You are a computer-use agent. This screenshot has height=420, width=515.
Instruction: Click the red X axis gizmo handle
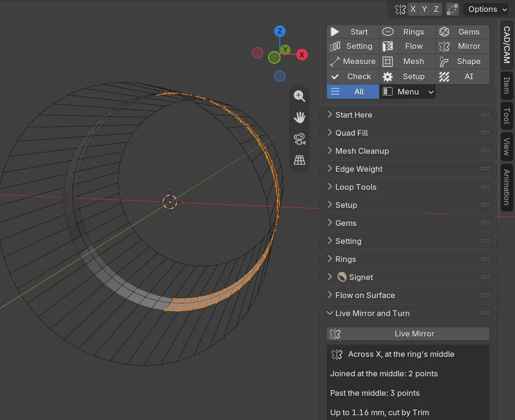[302, 55]
